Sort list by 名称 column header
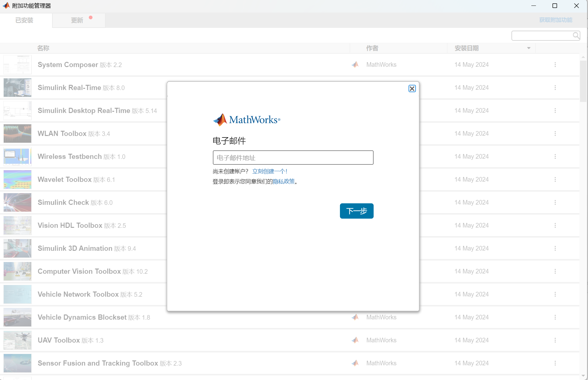Viewport: 588px width, 380px height. click(x=43, y=48)
